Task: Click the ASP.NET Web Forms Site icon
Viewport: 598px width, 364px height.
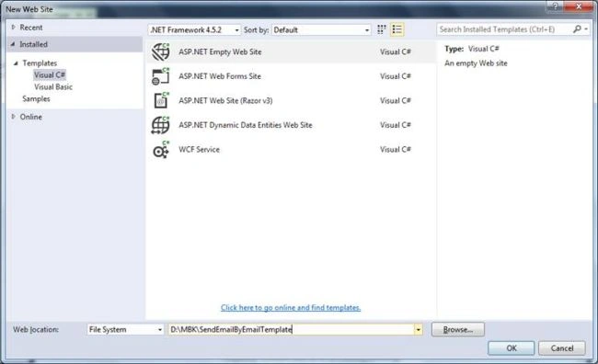Action: coord(161,76)
